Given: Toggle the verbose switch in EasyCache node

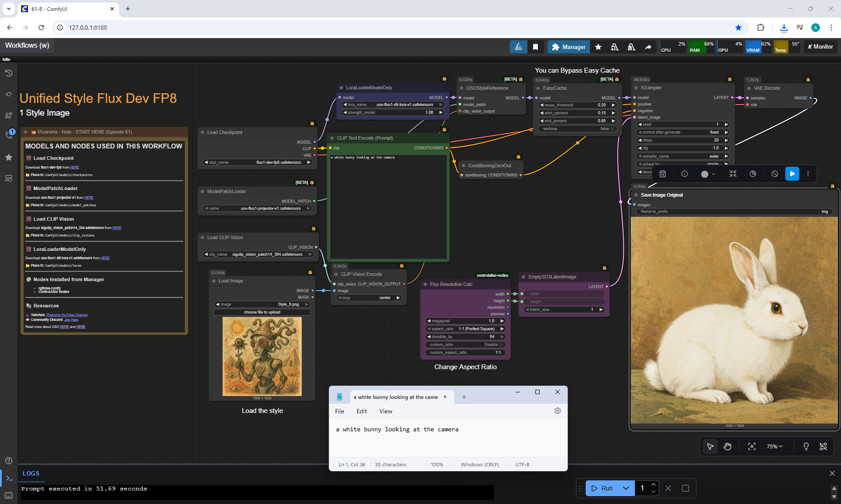Looking at the screenshot, I should pos(612,129).
